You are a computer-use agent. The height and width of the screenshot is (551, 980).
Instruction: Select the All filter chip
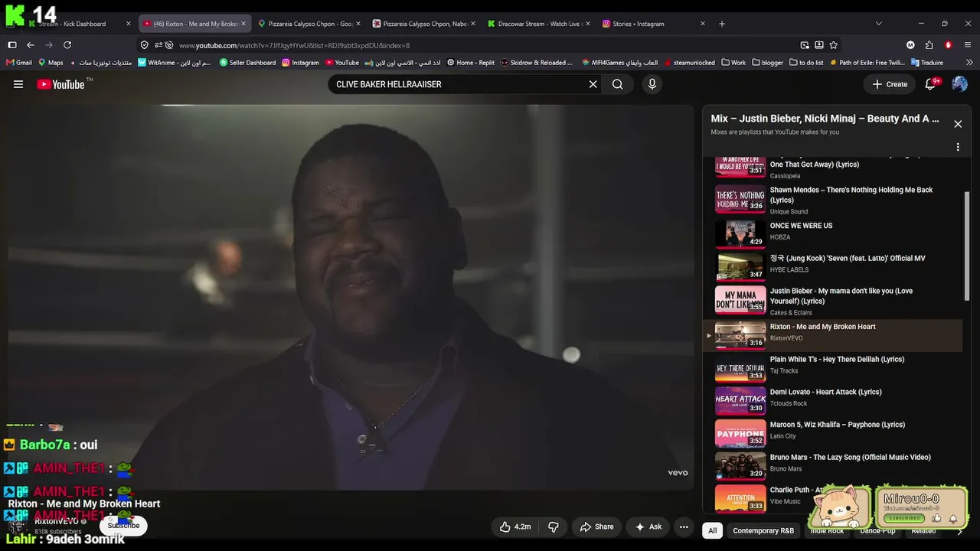(x=713, y=530)
